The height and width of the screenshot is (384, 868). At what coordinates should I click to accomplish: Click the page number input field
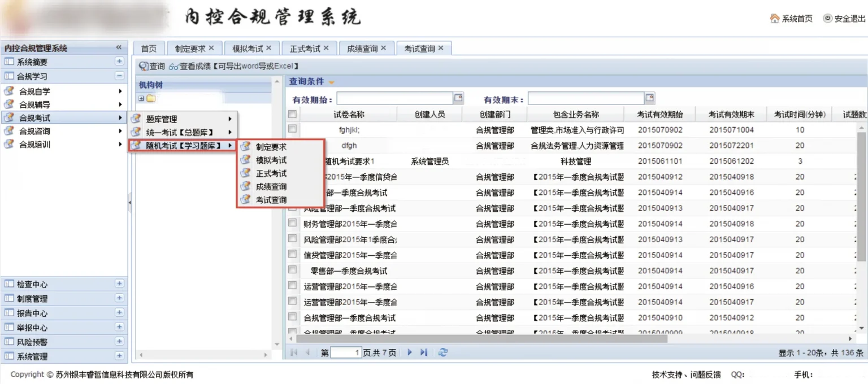point(346,353)
